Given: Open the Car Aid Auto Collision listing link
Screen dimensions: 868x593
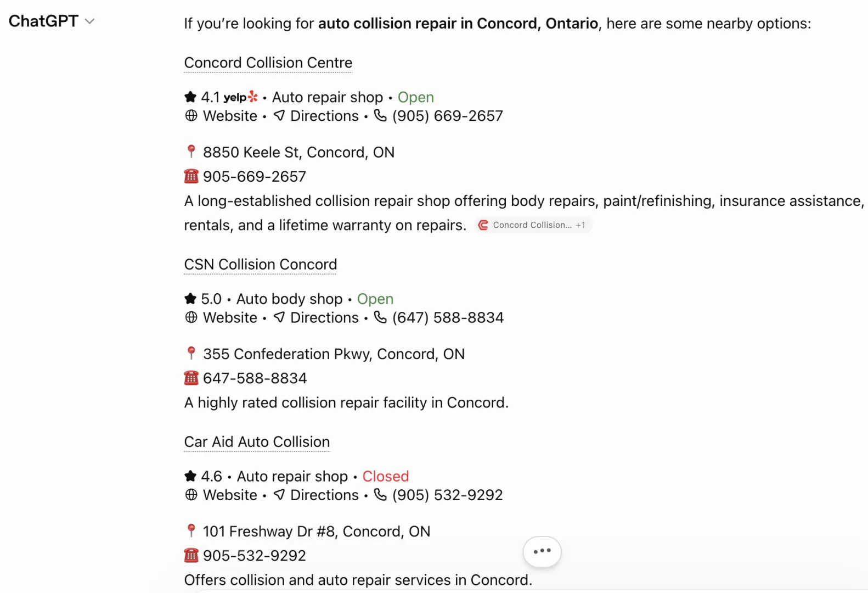Looking at the screenshot, I should pyautogui.click(x=257, y=441).
